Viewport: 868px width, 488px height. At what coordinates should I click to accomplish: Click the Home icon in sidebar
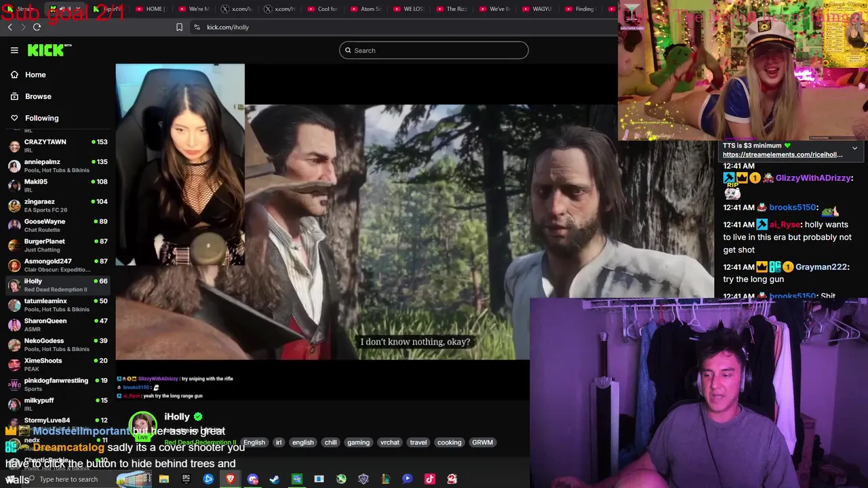pyautogui.click(x=14, y=75)
